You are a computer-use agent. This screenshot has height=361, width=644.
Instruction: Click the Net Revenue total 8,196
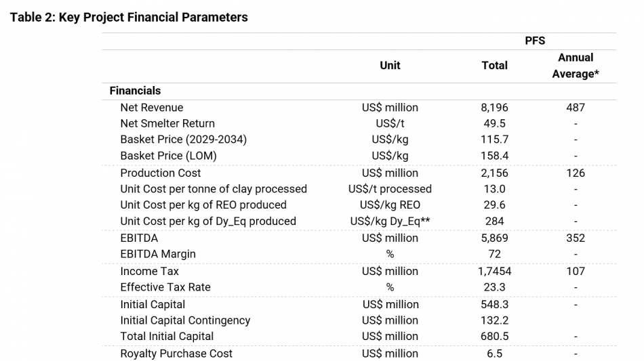tap(494, 108)
